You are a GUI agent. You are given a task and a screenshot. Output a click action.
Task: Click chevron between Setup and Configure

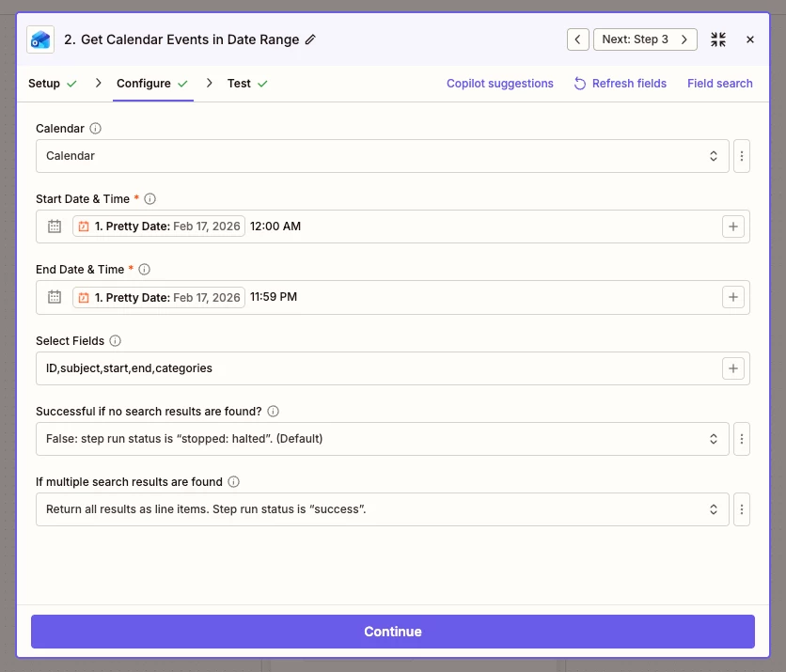(98, 84)
